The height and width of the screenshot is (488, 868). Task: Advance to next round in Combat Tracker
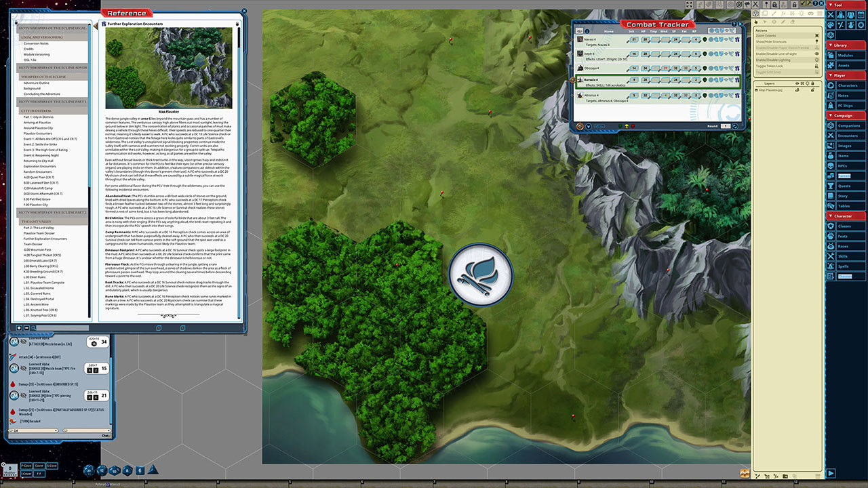point(736,126)
